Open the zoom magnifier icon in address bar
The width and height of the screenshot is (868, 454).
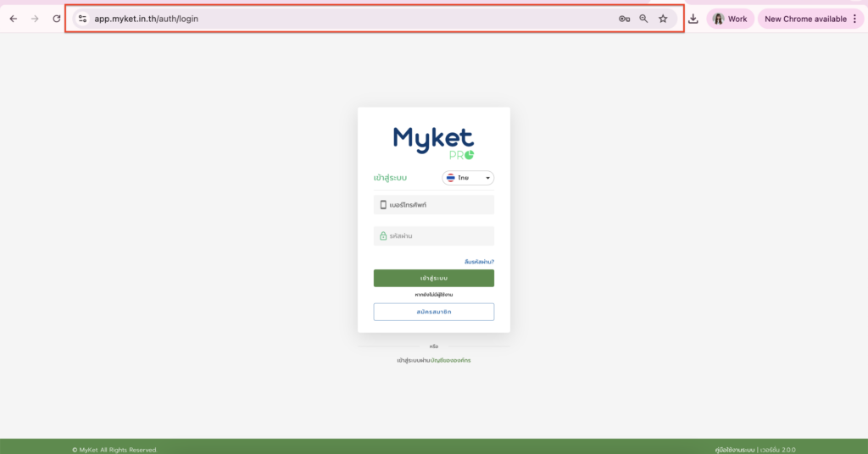tap(643, 19)
